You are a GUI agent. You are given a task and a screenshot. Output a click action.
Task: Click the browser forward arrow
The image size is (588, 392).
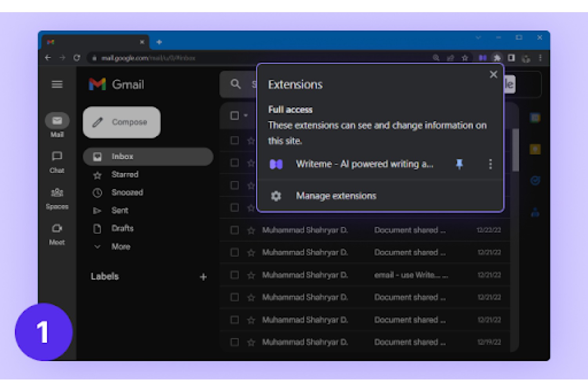coord(62,58)
